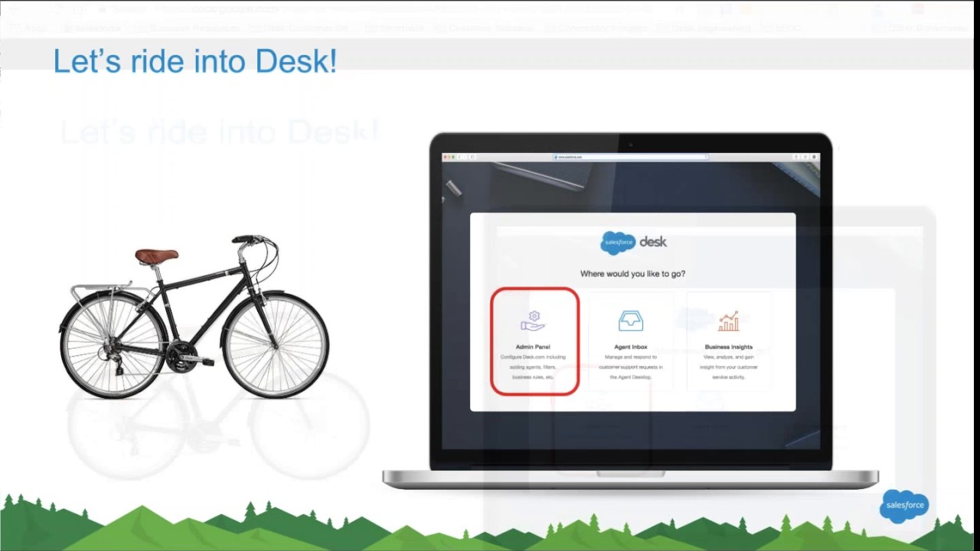
Task: Click the Business Insights chart icon
Action: point(728,321)
